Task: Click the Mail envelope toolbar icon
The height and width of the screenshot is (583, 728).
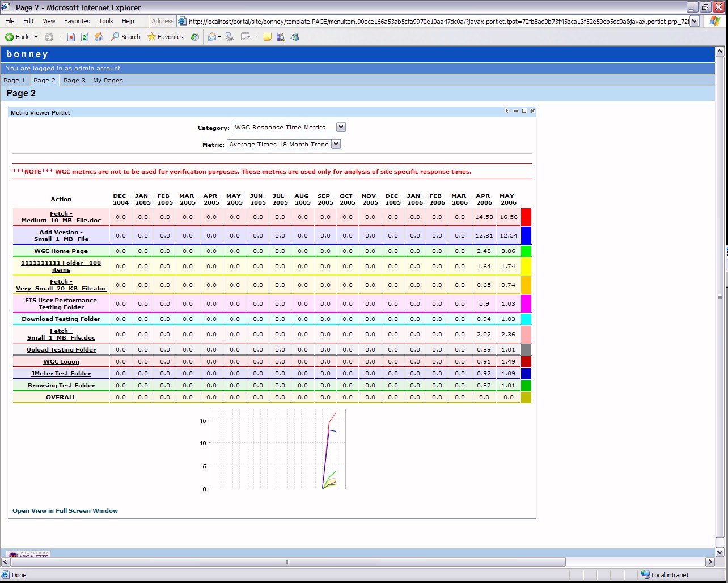Action: click(x=212, y=37)
